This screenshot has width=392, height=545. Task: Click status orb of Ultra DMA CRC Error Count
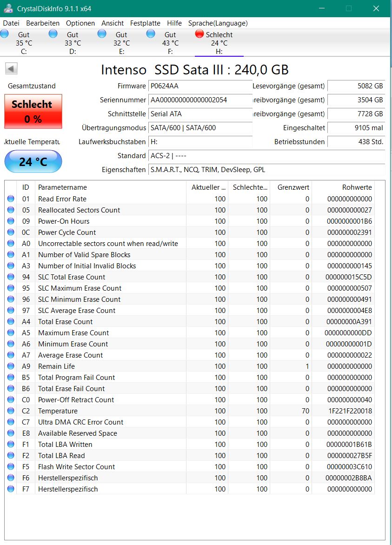pos(11,422)
